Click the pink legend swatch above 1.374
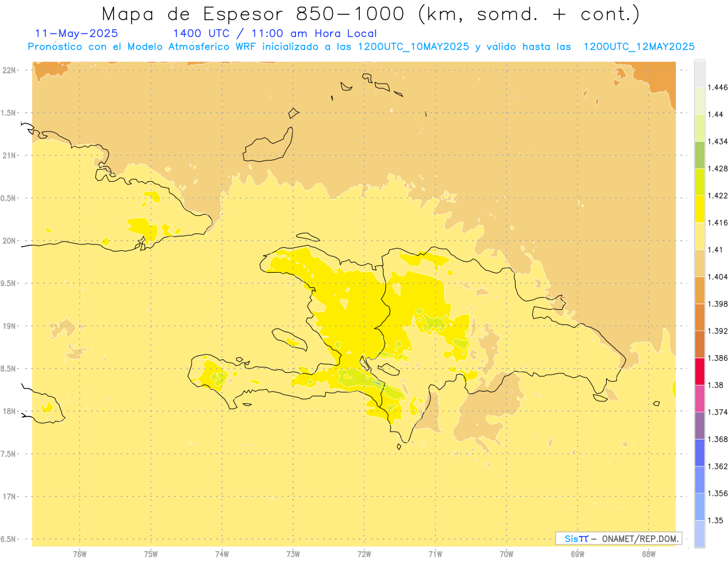The width and height of the screenshot is (728, 562). tap(699, 398)
